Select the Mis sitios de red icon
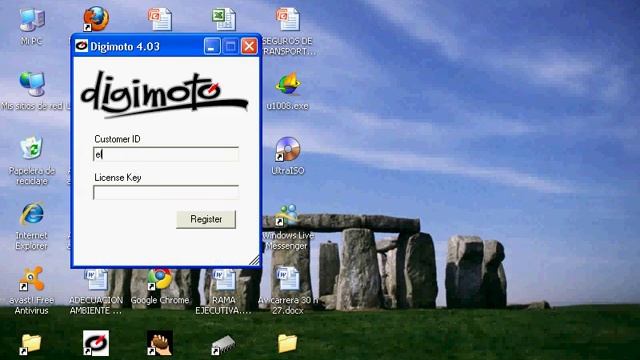This screenshot has height=360, width=640. pos(32,84)
